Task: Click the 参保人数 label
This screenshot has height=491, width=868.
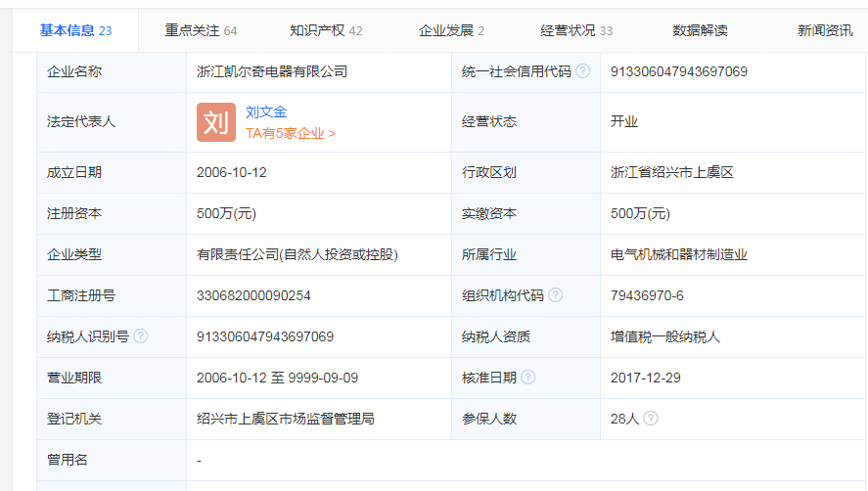Action: pos(489,419)
